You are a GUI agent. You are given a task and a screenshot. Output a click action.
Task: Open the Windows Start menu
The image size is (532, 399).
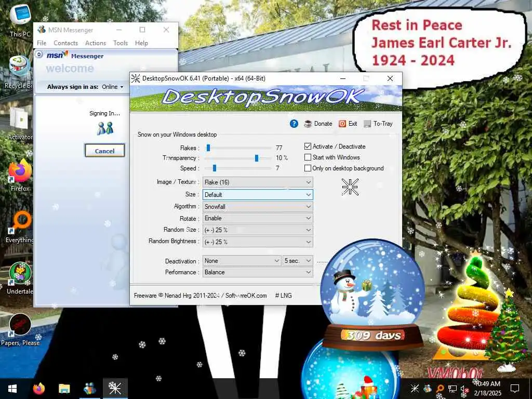(12, 389)
